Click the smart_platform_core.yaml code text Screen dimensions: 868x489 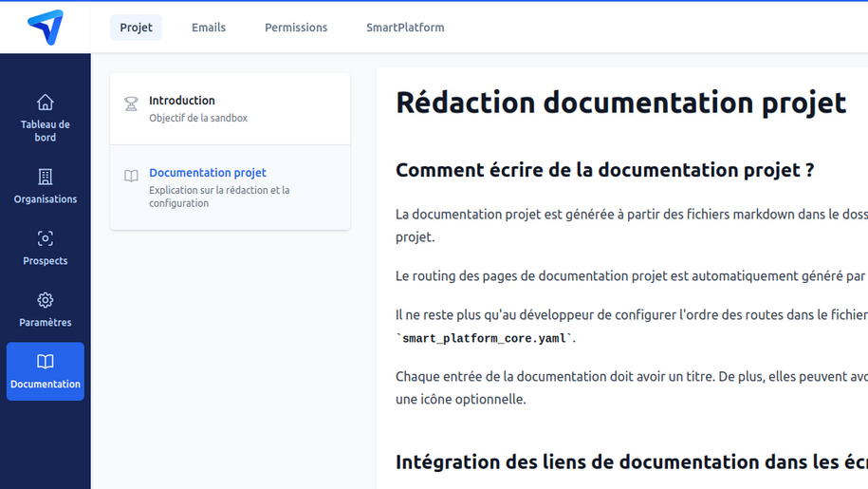coord(485,338)
